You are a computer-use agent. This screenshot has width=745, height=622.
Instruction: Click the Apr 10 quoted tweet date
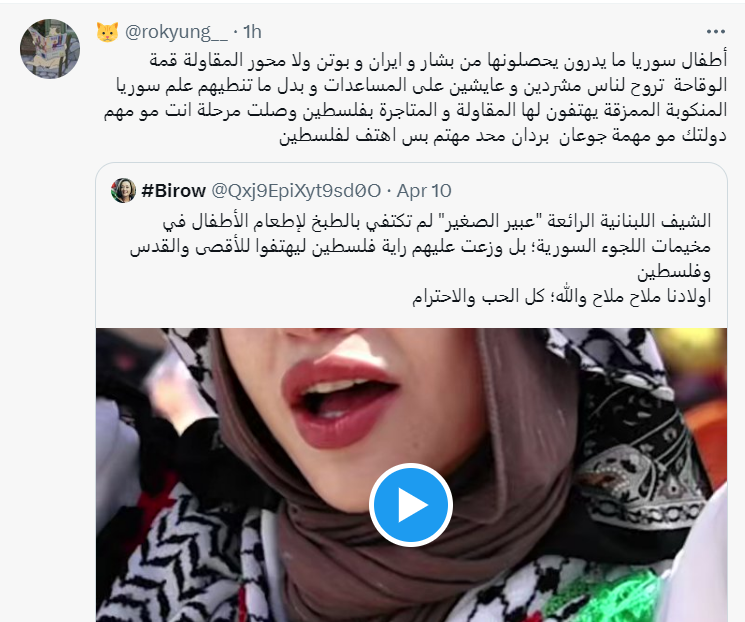click(424, 191)
